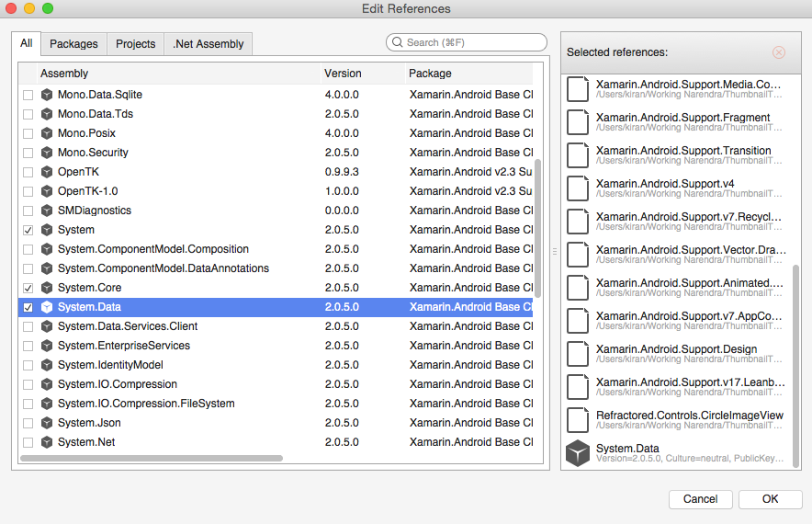This screenshot has height=524, width=812.
Task: Click the Mono.Data.Tds assembly icon
Action: point(47,114)
